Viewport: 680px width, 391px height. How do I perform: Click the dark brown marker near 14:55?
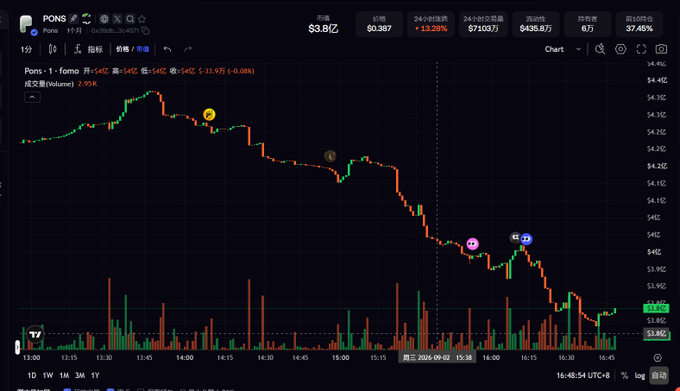pyautogui.click(x=330, y=156)
